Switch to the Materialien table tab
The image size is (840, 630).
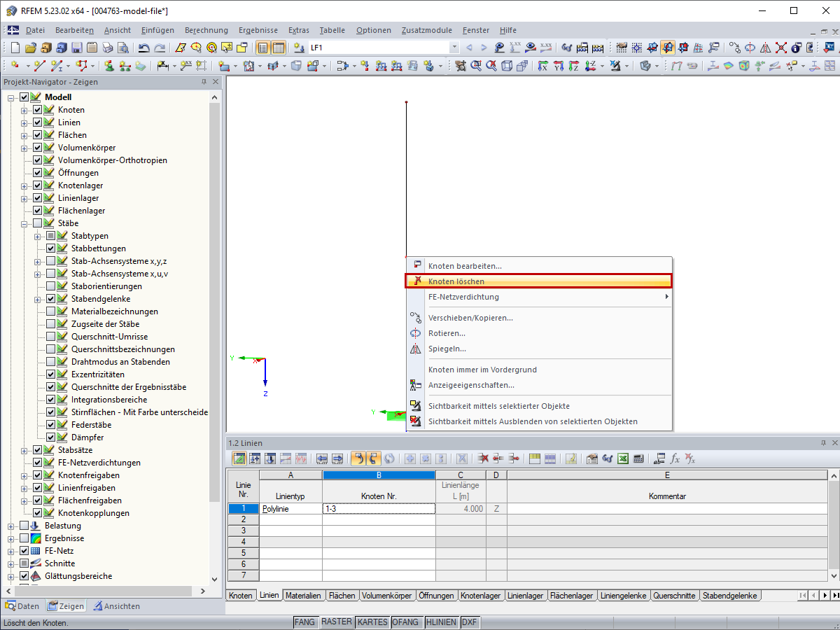(x=303, y=596)
